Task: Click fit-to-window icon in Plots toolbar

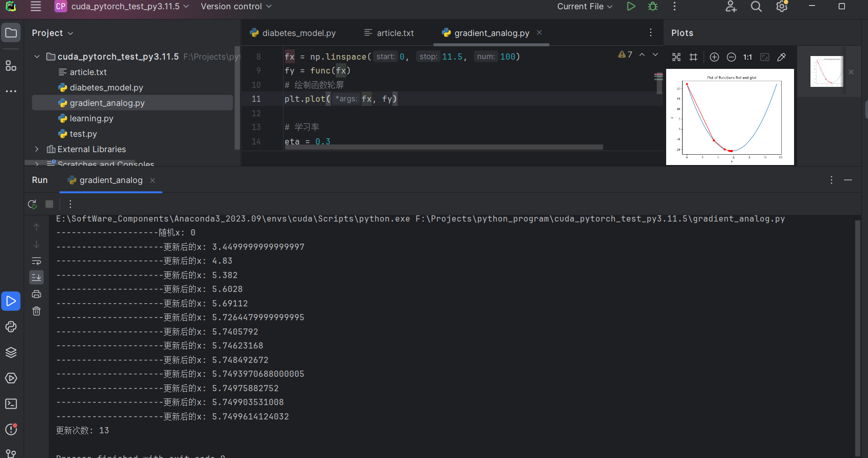Action: point(676,57)
